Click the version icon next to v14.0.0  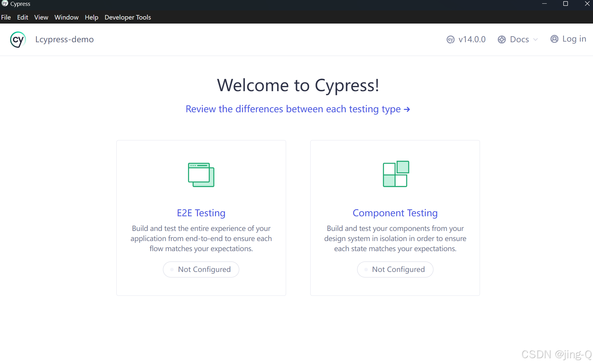450,39
